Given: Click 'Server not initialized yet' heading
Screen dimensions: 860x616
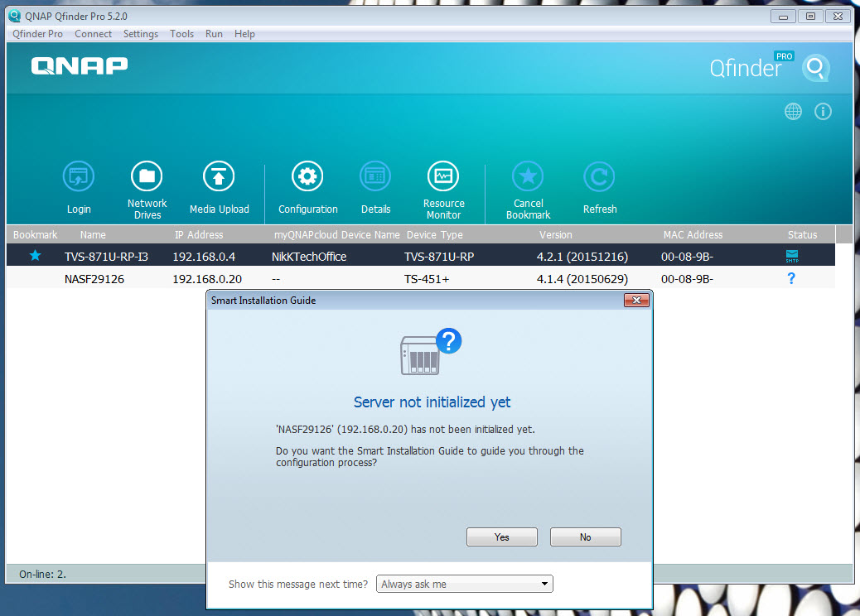Looking at the screenshot, I should point(432,402).
